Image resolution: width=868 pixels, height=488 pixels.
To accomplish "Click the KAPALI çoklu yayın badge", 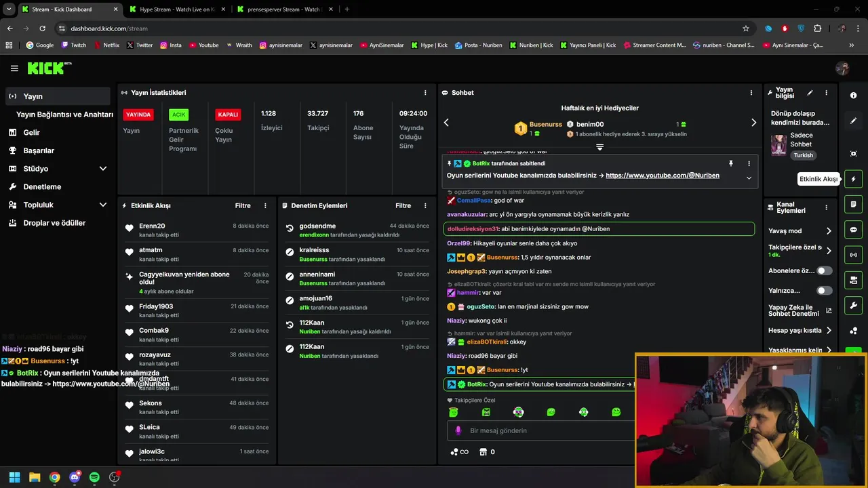I will tap(228, 115).
